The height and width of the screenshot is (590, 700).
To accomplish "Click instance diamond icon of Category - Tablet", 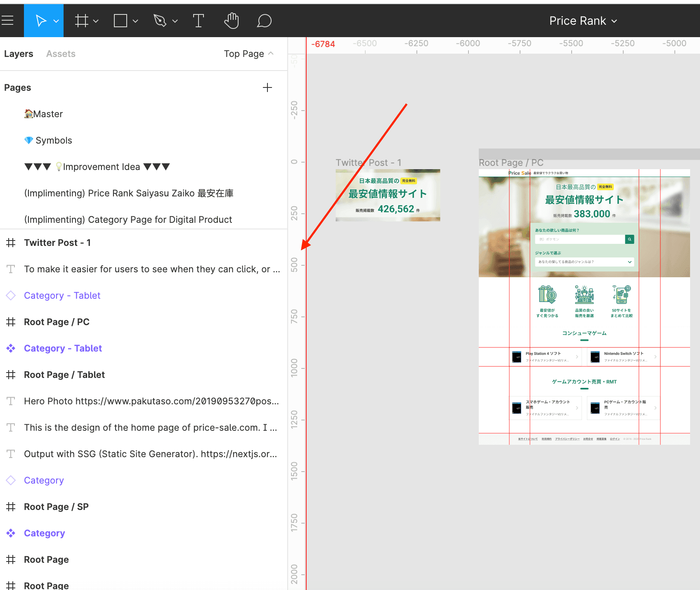I will point(11,295).
